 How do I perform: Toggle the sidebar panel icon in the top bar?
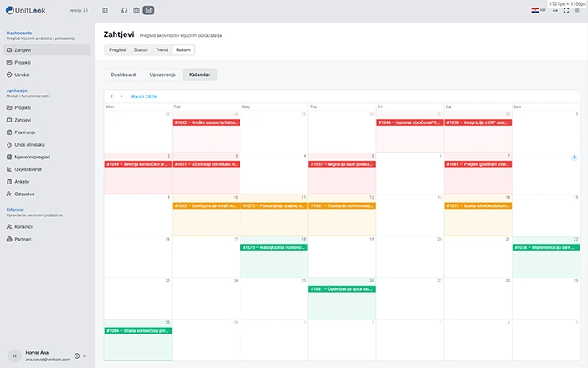(x=105, y=11)
